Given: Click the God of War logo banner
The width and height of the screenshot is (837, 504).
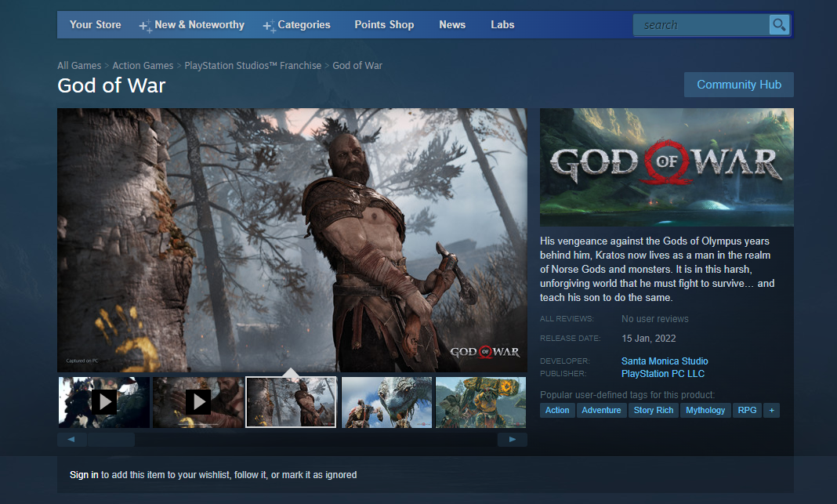Looking at the screenshot, I should pos(666,167).
